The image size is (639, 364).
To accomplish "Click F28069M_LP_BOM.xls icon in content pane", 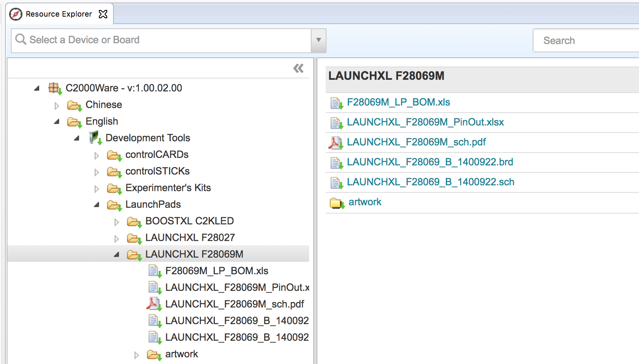I will click(337, 103).
